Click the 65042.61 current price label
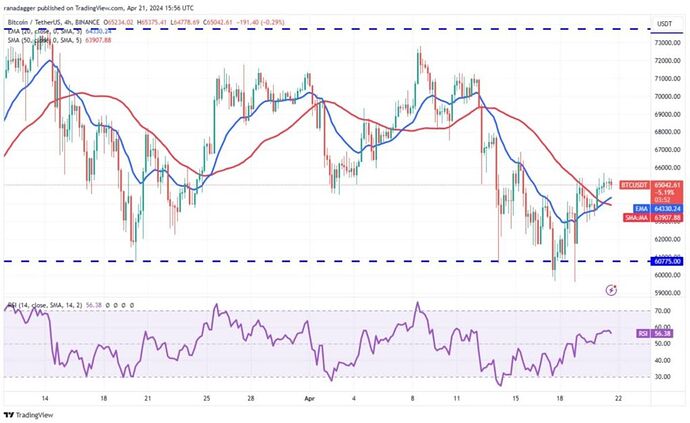 [x=668, y=185]
